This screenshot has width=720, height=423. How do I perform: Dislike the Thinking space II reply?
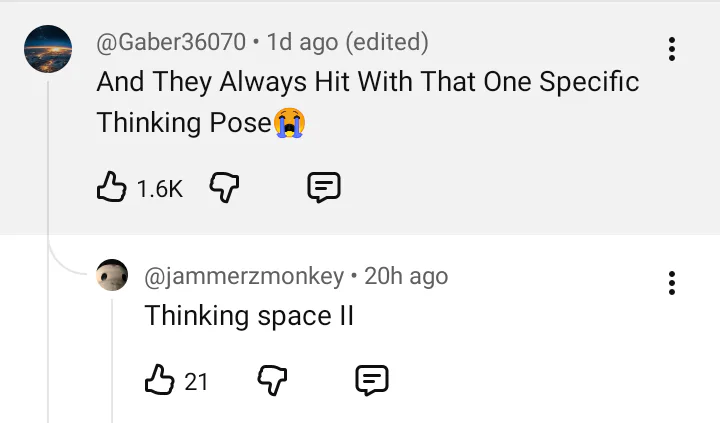(x=271, y=380)
